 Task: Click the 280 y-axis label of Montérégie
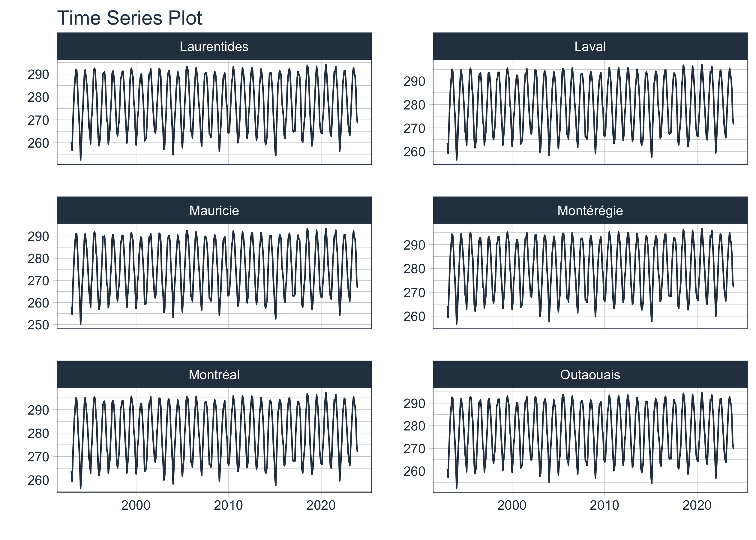click(414, 269)
